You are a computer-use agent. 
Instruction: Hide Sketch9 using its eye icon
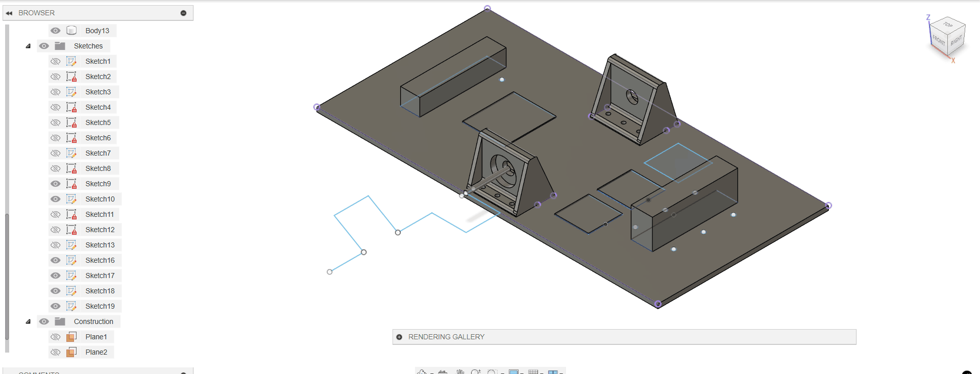pos(56,184)
